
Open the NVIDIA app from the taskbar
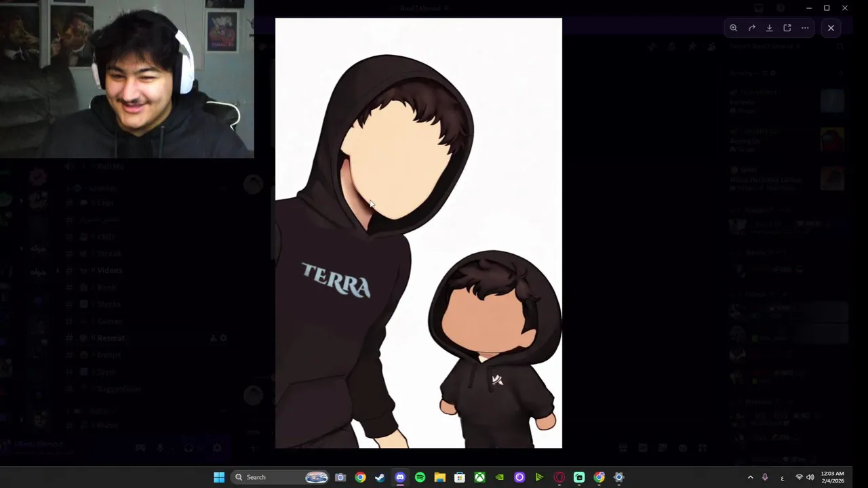(500, 477)
